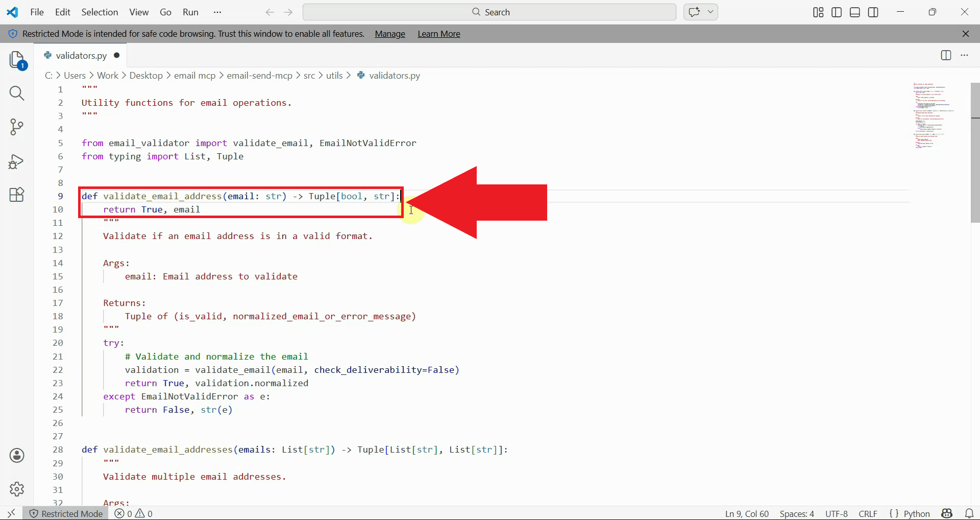This screenshot has width=980, height=520.
Task: Toggle the Primary Side Bar visibility
Action: (x=836, y=12)
